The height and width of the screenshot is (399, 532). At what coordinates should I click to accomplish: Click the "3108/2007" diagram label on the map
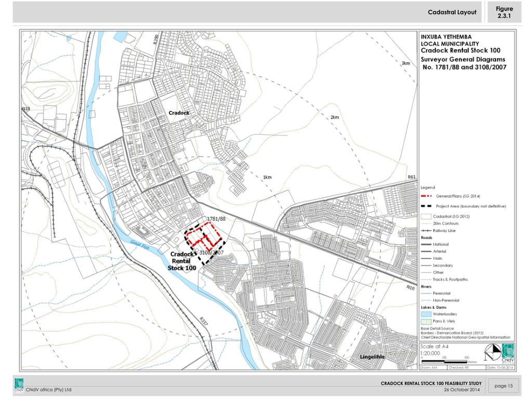[211, 252]
